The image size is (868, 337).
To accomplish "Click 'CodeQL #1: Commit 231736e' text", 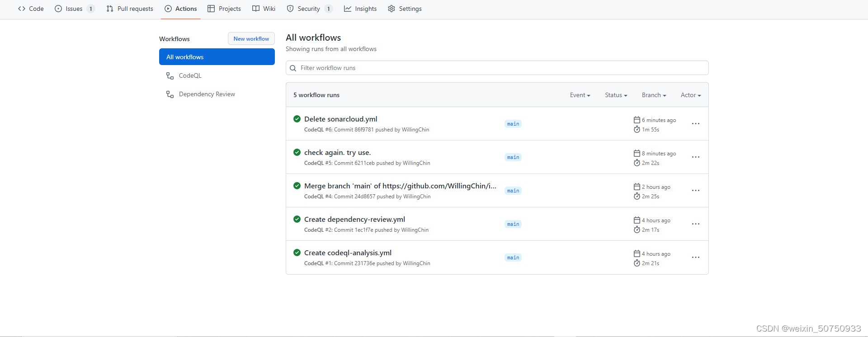I will [340, 263].
